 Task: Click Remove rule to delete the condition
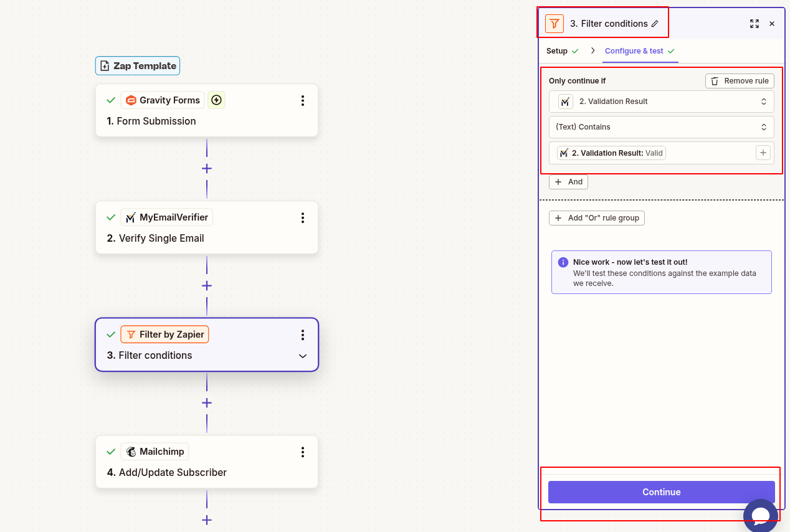pyautogui.click(x=739, y=80)
